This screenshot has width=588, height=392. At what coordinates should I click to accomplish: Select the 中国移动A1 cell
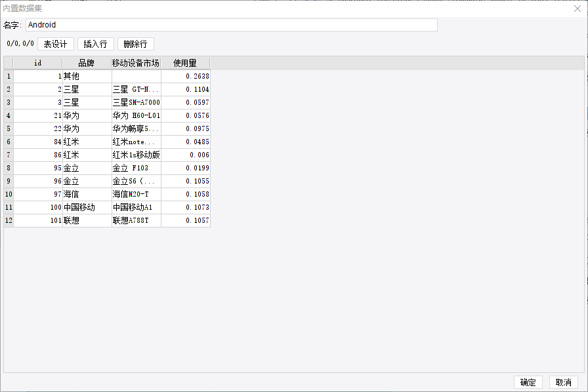(136, 207)
